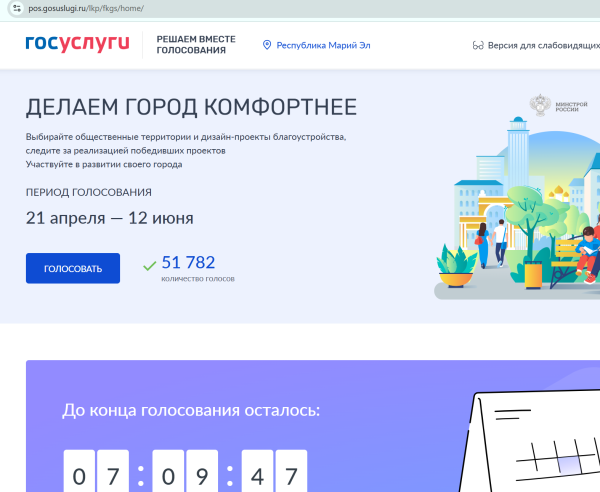Image resolution: width=600 pixels, height=492 pixels.
Task: Click the 51 782 vote count number
Action: coord(188,262)
